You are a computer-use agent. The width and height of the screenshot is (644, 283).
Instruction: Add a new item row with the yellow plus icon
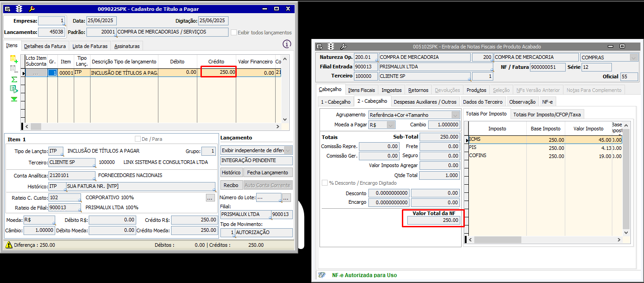[x=14, y=59]
